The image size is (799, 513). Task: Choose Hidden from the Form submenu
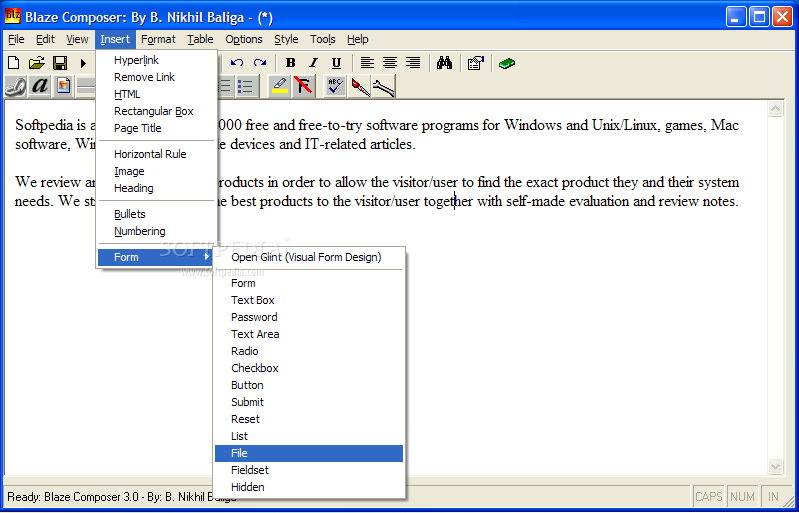[309, 487]
